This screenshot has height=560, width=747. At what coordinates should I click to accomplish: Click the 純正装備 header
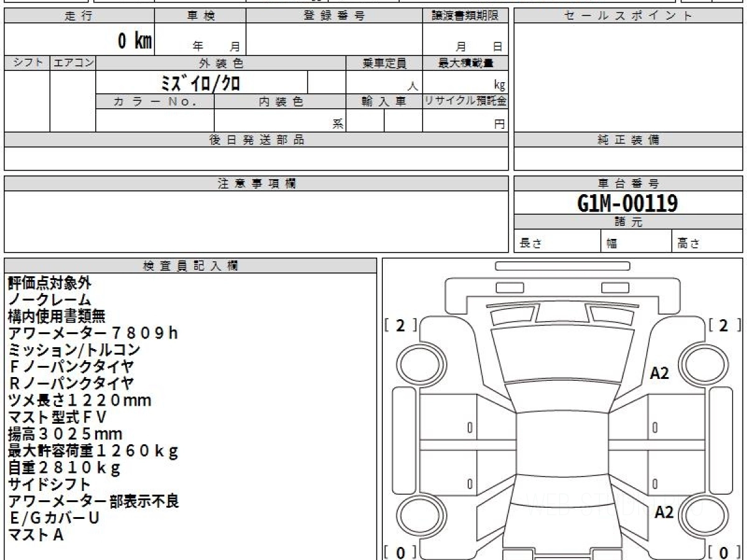pos(628,140)
